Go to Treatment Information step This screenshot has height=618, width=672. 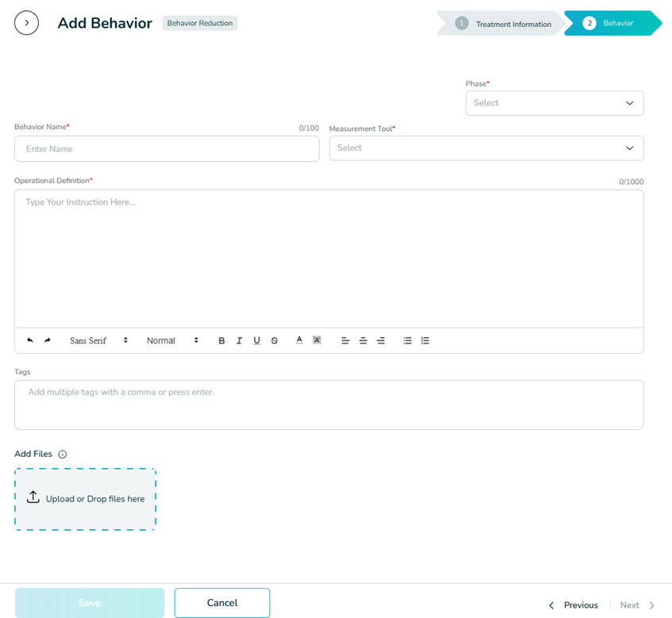(x=504, y=24)
